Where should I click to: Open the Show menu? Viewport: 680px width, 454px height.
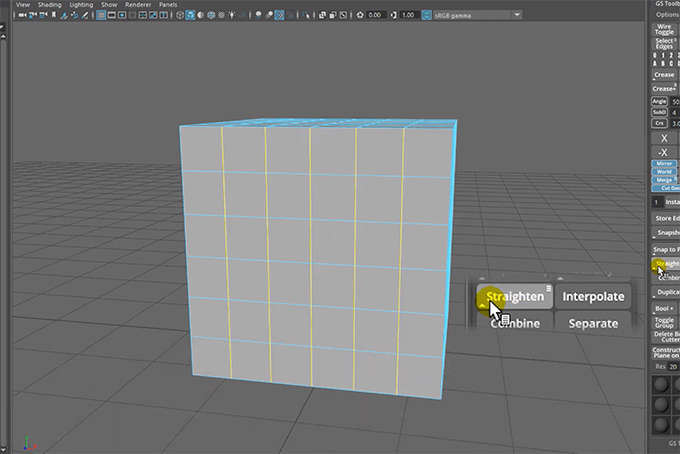109,4
